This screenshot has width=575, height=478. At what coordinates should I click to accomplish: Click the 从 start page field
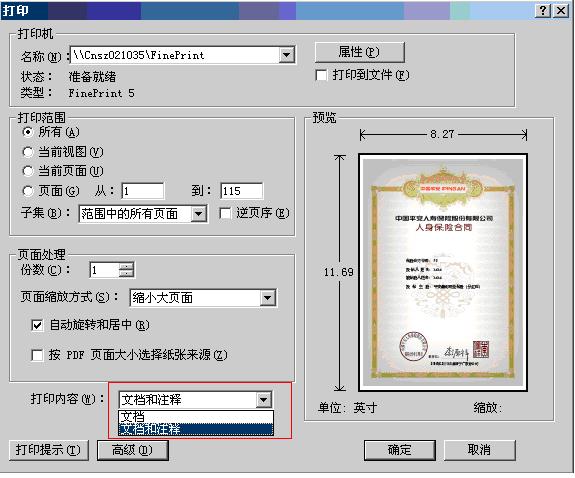pyautogui.click(x=143, y=191)
